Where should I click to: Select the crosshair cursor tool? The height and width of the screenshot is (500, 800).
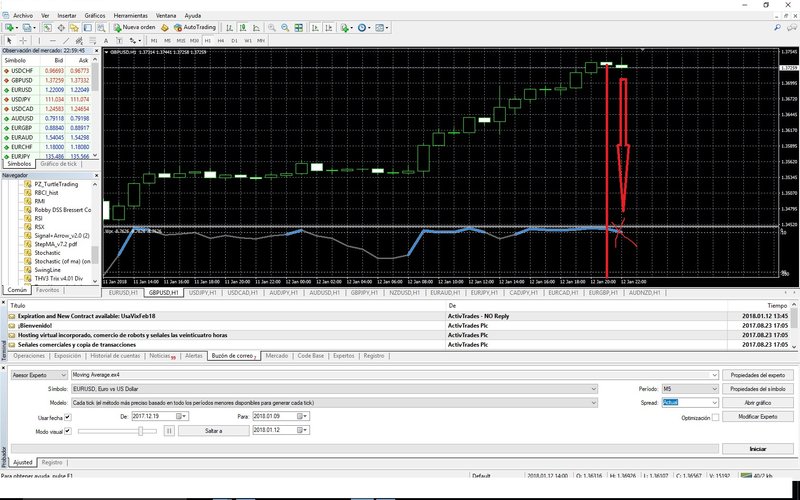[x=23, y=40]
